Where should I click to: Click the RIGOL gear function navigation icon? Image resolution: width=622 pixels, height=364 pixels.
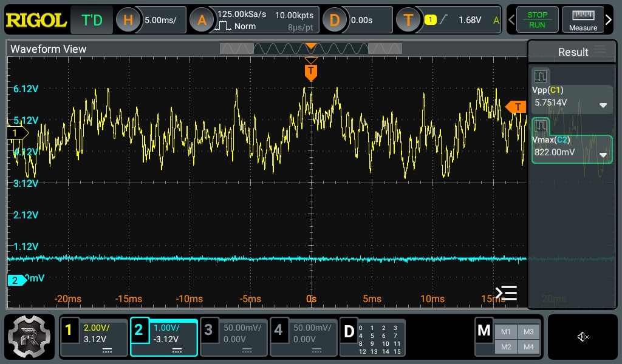coord(29,337)
